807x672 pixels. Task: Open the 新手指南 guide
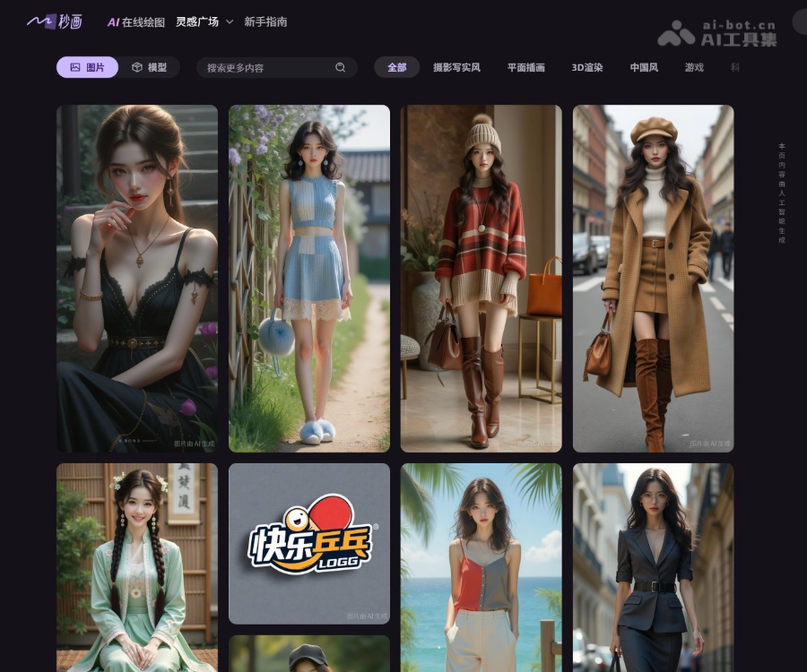click(x=265, y=22)
